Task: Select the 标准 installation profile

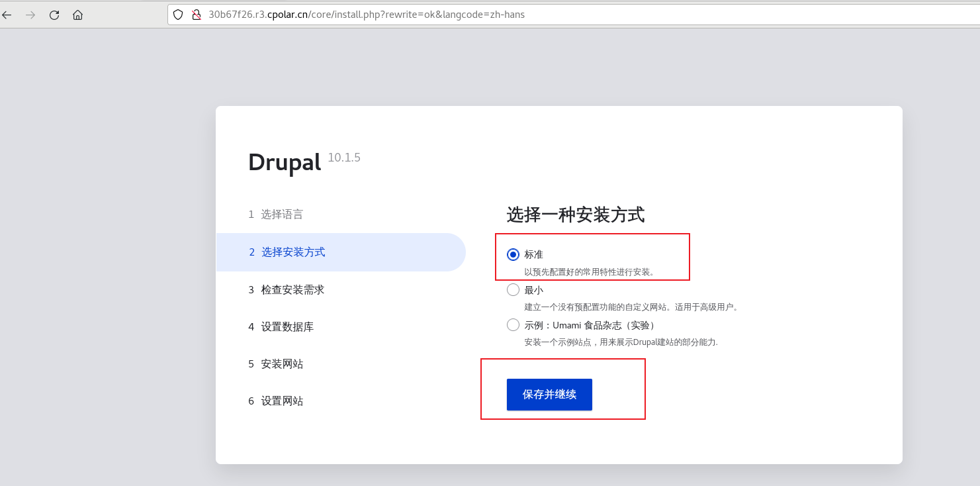Action: click(512, 254)
